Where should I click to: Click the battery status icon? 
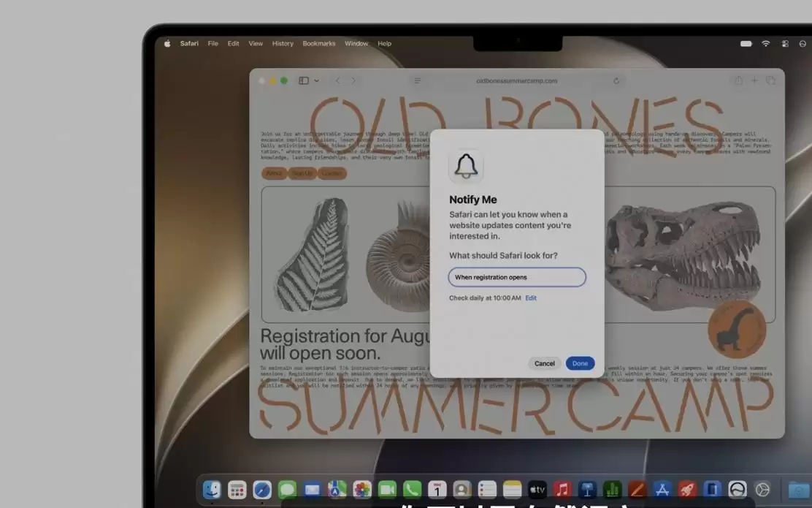point(746,44)
